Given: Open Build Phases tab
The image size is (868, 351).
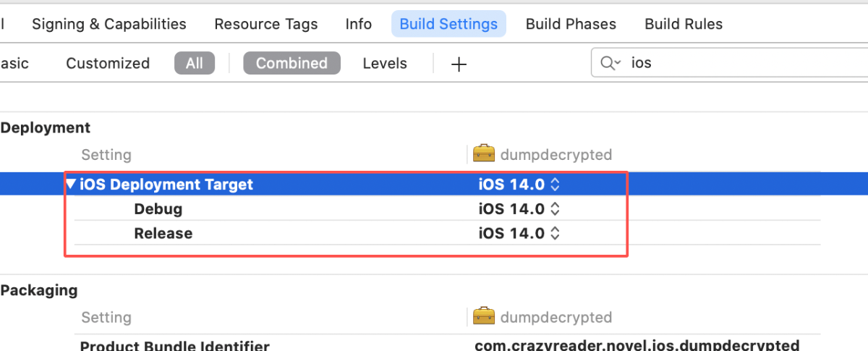Looking at the screenshot, I should 571,24.
